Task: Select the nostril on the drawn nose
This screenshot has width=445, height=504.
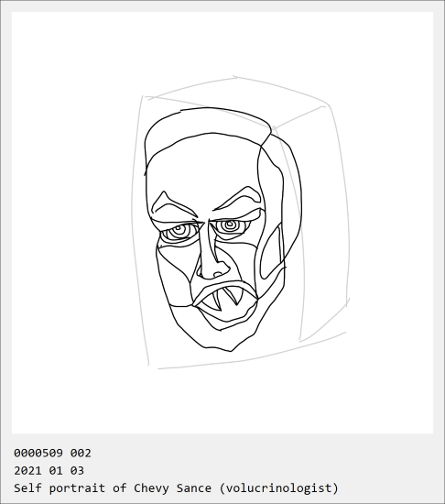Action: (218, 275)
